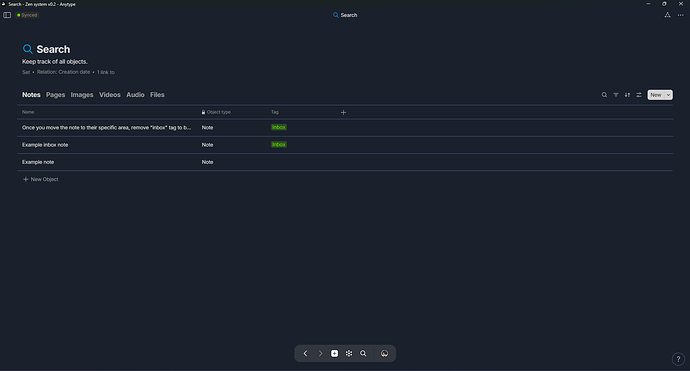
Task: Restore down the Anytype window
Action: tap(664, 4)
